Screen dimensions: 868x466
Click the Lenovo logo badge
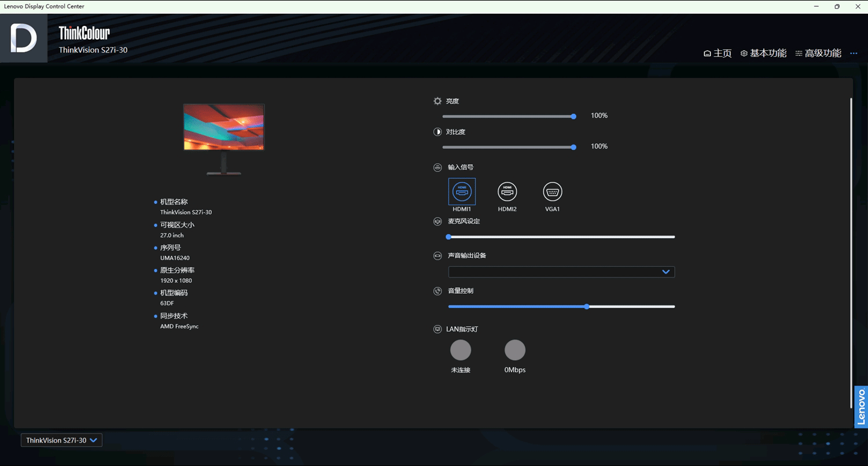(x=861, y=407)
